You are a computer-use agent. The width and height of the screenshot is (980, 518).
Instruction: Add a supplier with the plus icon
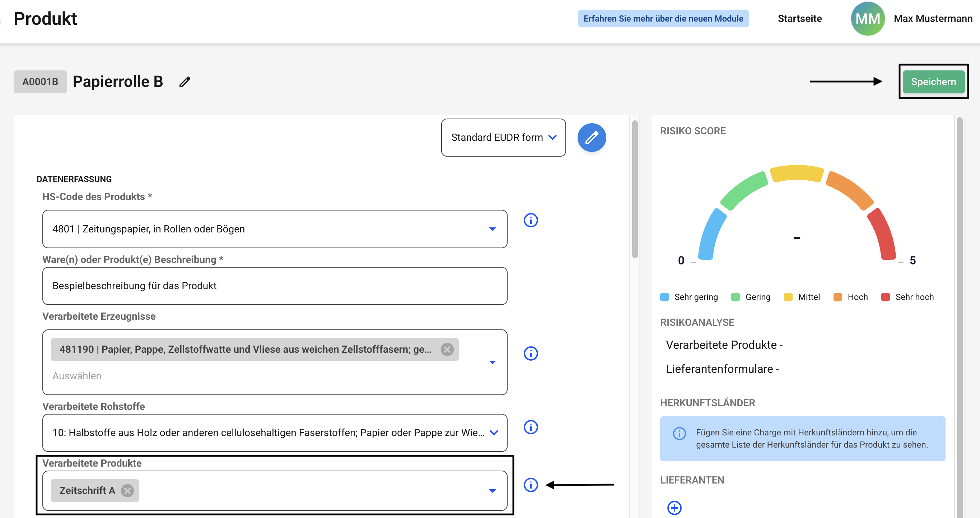point(674,508)
